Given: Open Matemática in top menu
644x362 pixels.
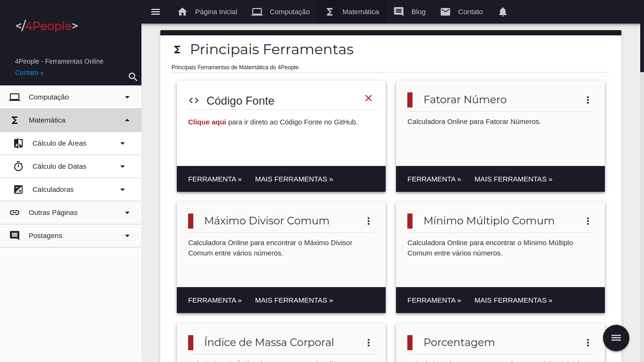Looking at the screenshot, I should (x=361, y=12).
